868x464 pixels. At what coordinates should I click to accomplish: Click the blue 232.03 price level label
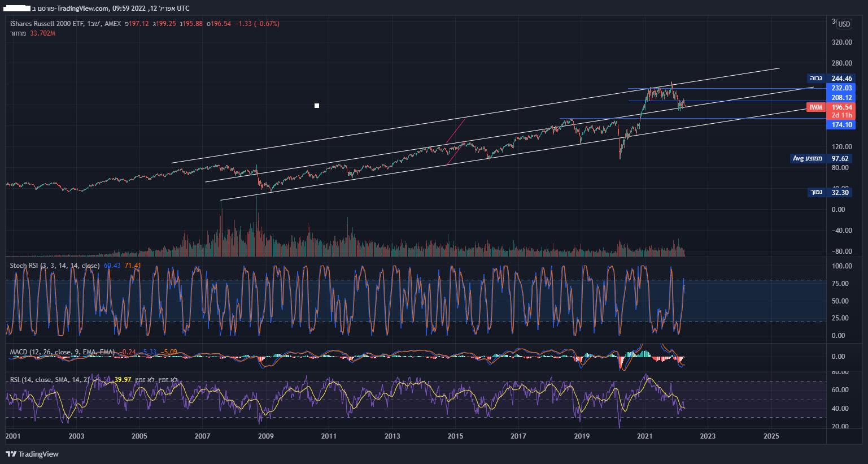pos(841,88)
